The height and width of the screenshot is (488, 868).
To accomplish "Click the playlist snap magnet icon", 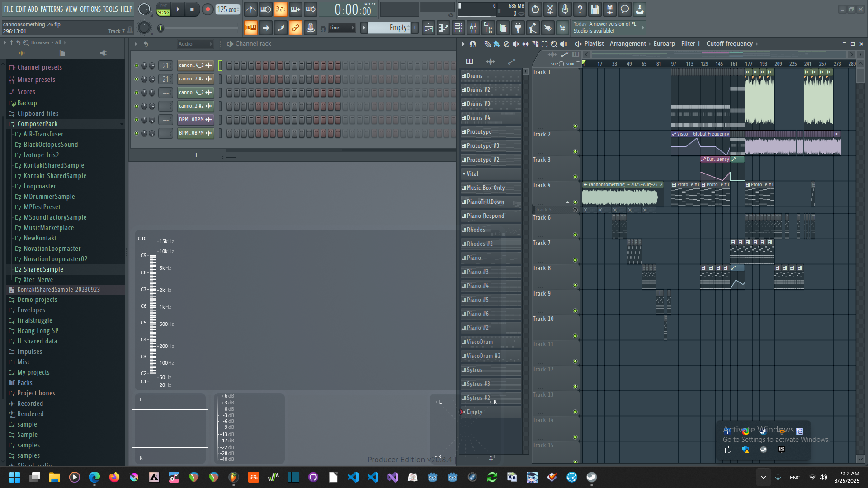I will coord(472,44).
